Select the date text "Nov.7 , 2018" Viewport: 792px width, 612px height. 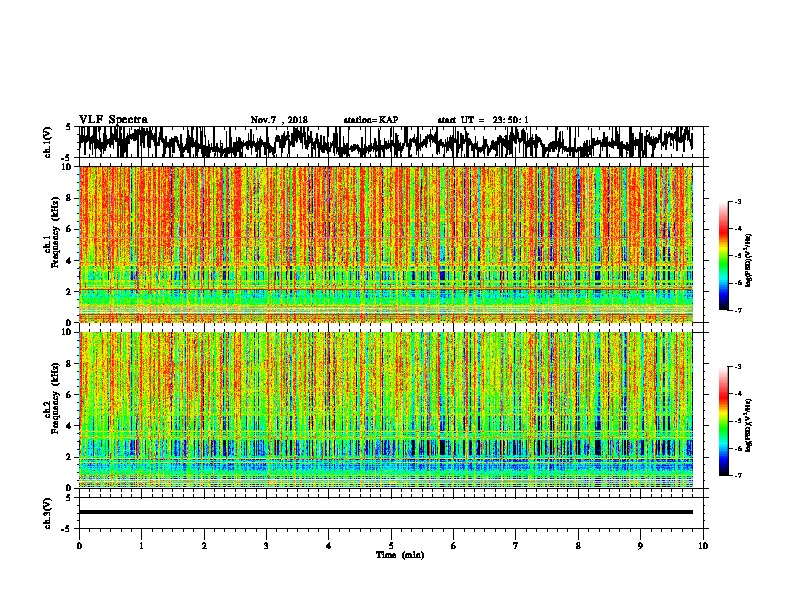[279, 120]
